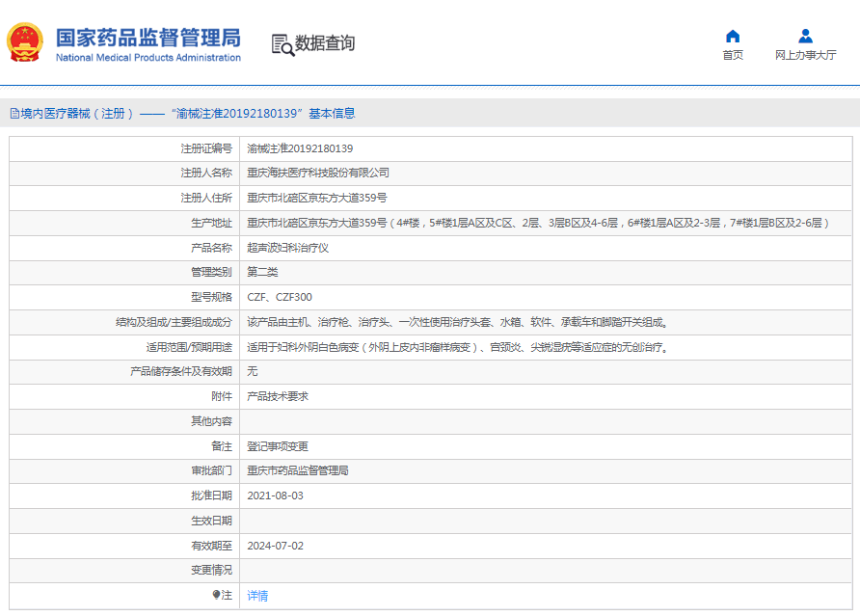Open the 详情 link in the 注 row
Image resolution: width=860 pixels, height=616 pixels.
[257, 596]
